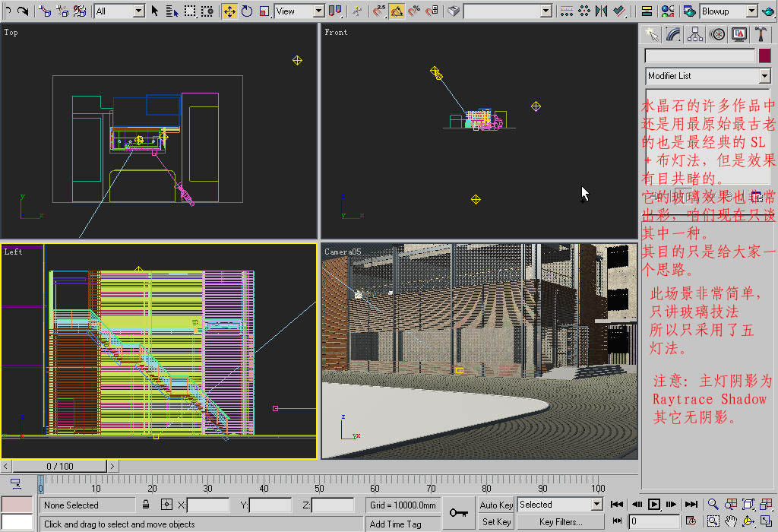
Task: Open the Layer Manager icon
Action: 647,11
